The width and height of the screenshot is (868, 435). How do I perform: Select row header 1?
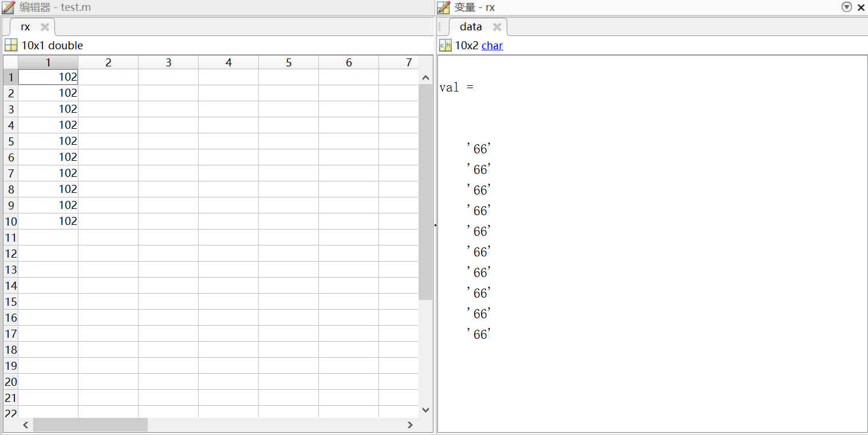click(11, 77)
